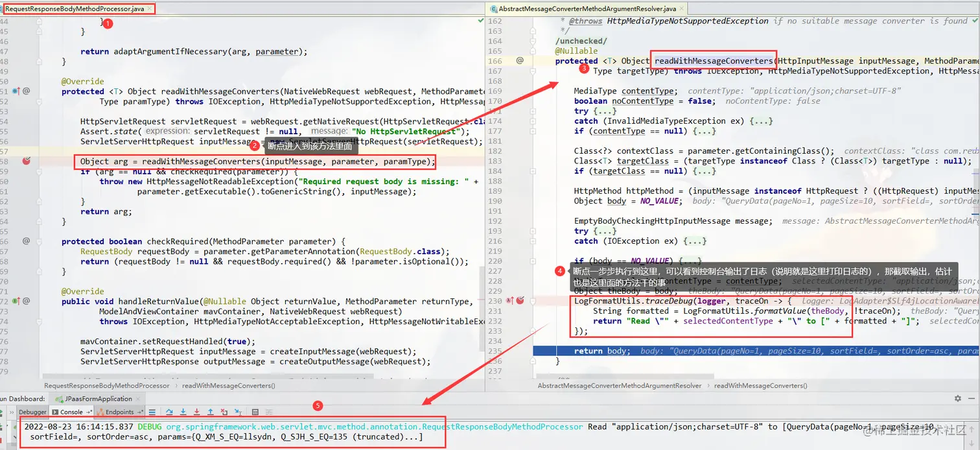Click the @ annotation gutter icon at line 166

pos(520,60)
